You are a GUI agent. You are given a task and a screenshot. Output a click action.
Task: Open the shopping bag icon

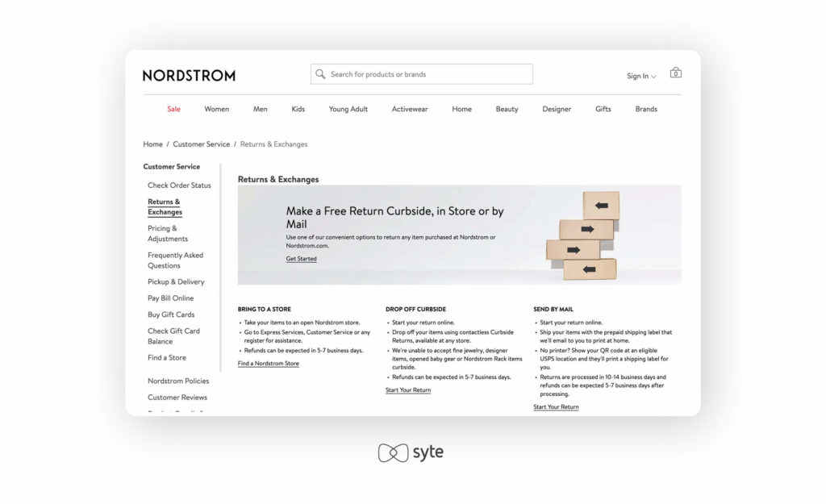tap(675, 73)
